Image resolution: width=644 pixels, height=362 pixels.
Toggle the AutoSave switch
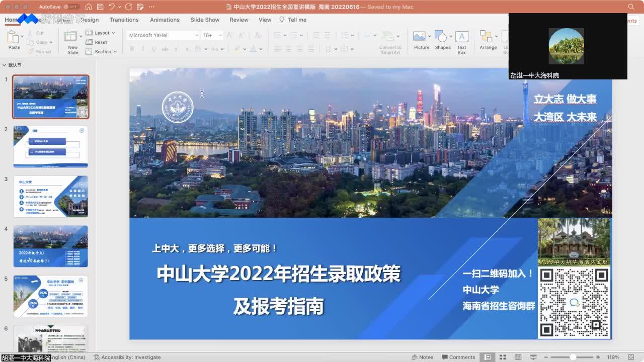(71, 7)
